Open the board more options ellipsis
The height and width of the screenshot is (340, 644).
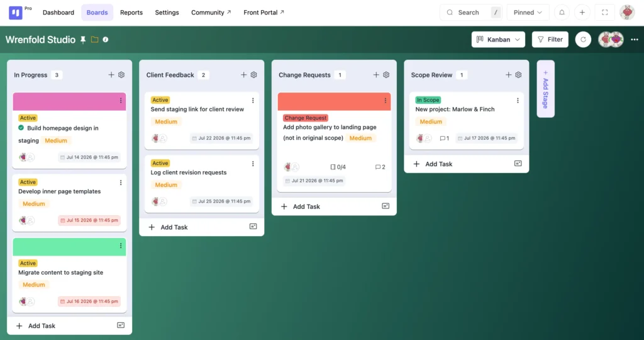[x=634, y=40]
